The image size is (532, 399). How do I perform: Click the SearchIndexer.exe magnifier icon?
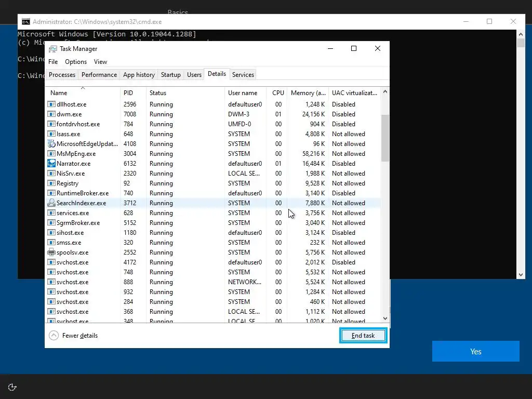click(51, 203)
